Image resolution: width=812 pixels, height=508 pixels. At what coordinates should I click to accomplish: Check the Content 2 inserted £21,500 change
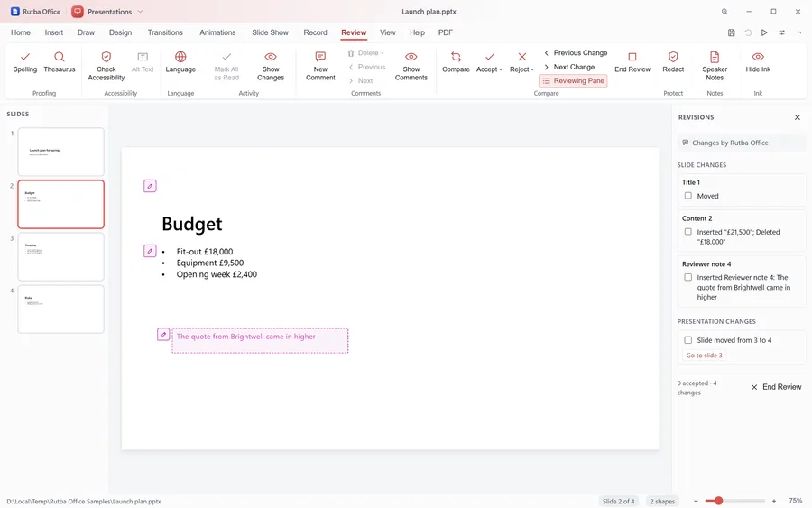[688, 232]
